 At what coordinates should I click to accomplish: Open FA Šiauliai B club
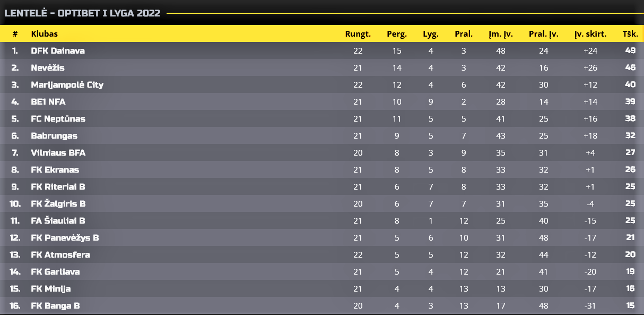(58, 221)
